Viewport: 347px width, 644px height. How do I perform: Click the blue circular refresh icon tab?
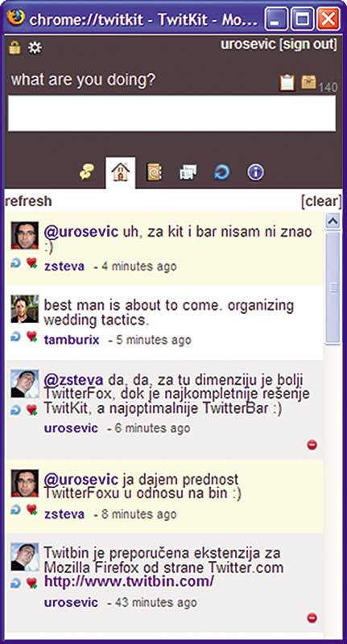click(x=222, y=172)
